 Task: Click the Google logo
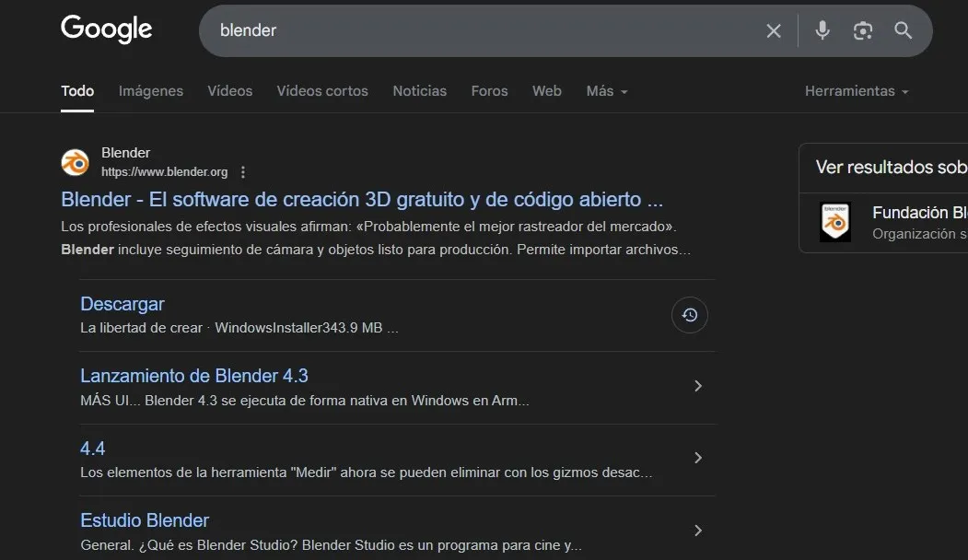106,29
